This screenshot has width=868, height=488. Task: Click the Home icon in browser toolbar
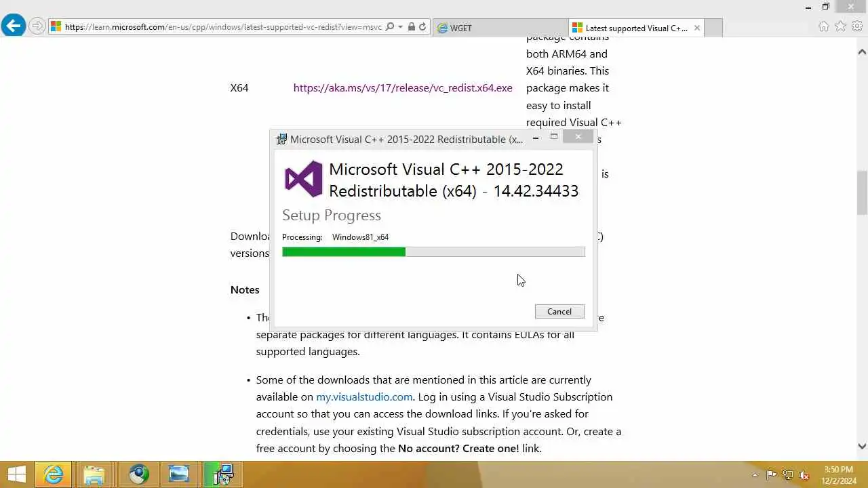(x=823, y=26)
